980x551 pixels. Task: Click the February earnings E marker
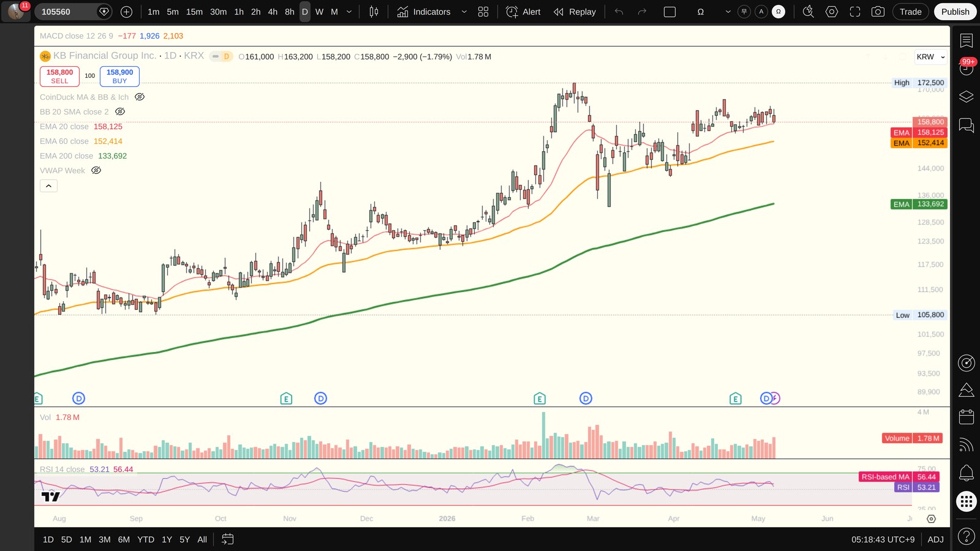tap(540, 399)
